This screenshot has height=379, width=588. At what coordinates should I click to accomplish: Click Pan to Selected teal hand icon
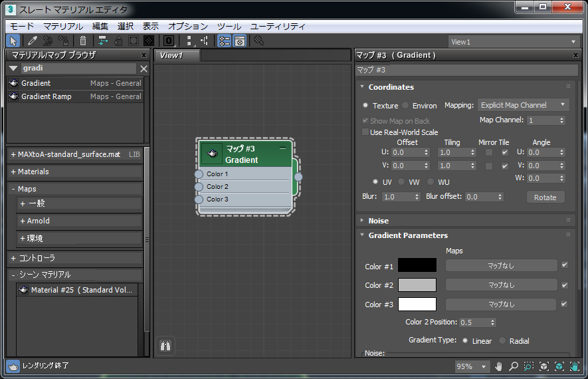coord(575,366)
